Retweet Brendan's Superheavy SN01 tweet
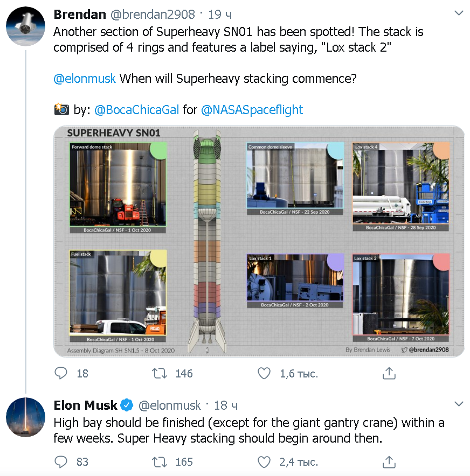 (x=160, y=373)
